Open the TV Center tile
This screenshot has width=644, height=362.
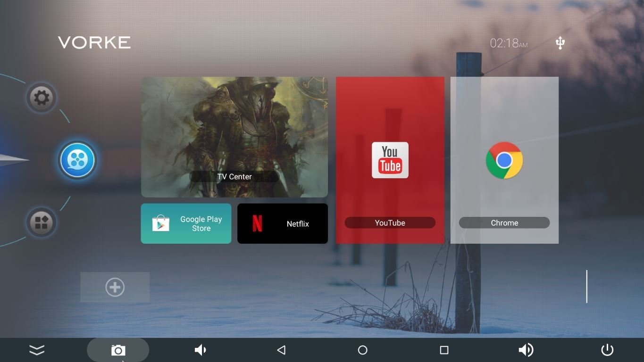234,137
